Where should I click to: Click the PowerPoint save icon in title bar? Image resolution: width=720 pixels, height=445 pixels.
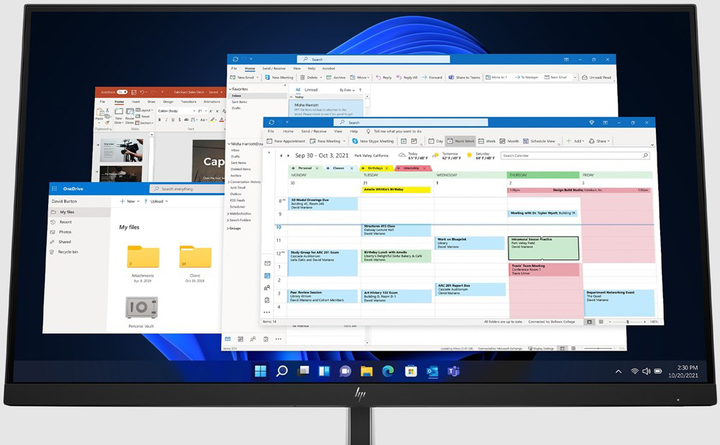pos(134,92)
